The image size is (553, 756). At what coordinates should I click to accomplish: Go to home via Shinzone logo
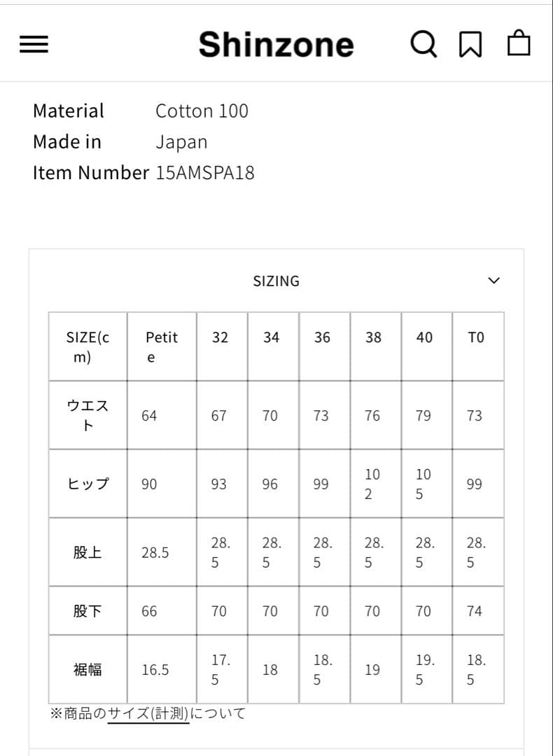(276, 45)
